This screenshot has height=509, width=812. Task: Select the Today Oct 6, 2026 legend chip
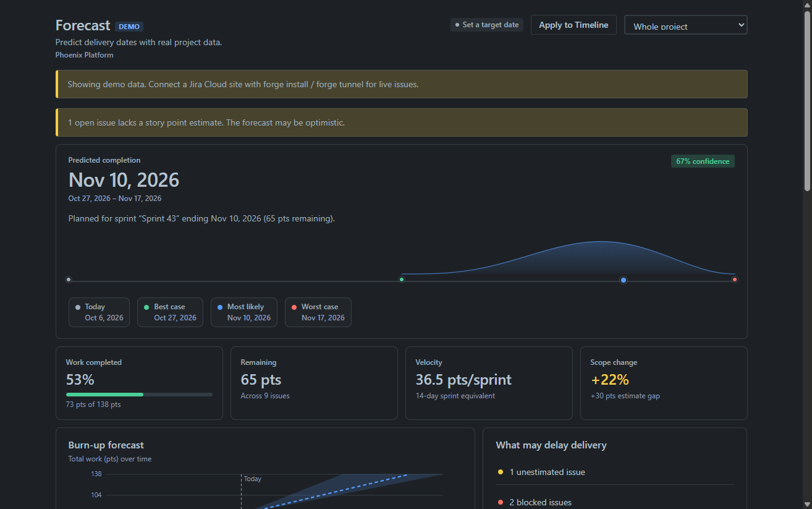pyautogui.click(x=99, y=312)
